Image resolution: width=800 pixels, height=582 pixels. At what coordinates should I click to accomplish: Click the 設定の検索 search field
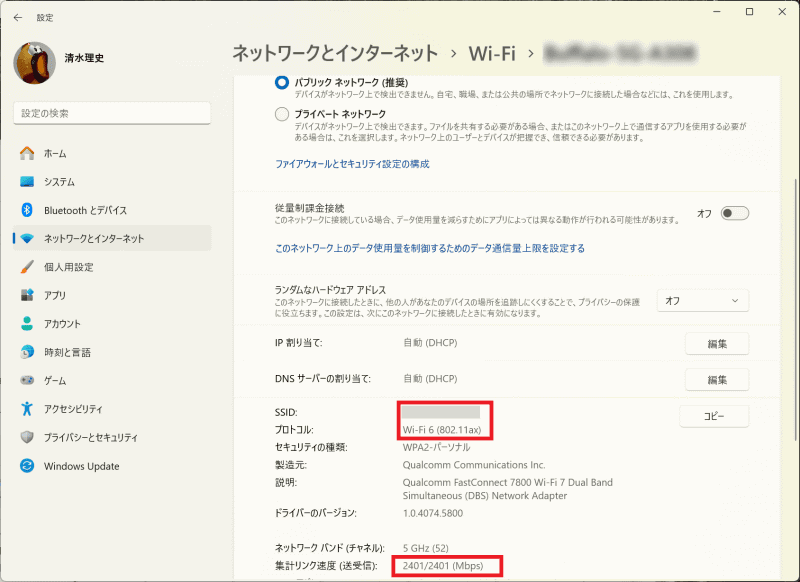111,113
